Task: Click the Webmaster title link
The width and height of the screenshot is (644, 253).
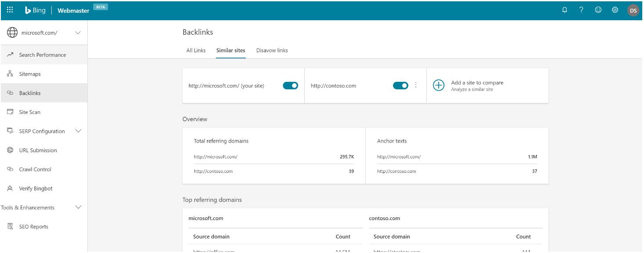Action: [73, 11]
